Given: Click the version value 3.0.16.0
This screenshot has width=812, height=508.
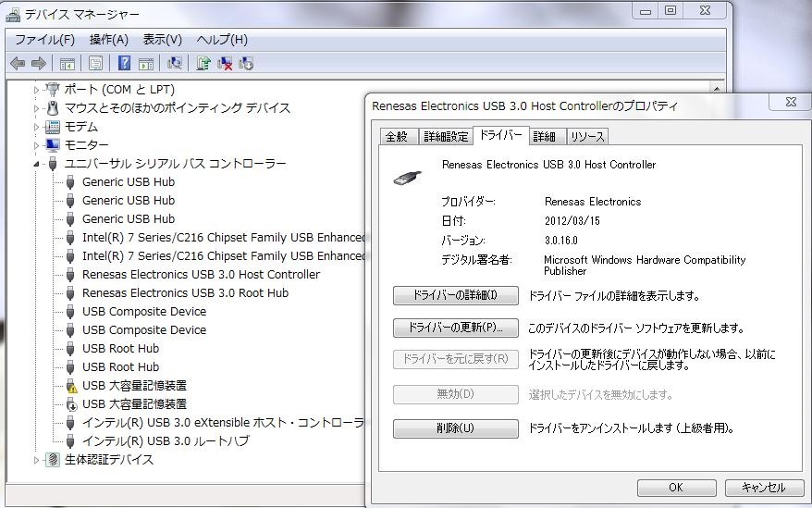Looking at the screenshot, I should coord(560,241).
